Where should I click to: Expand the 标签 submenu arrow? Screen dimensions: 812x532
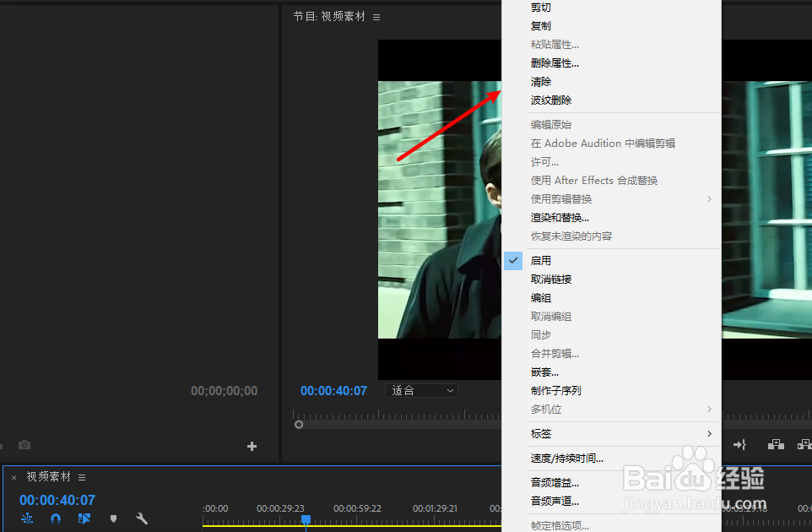(x=710, y=433)
